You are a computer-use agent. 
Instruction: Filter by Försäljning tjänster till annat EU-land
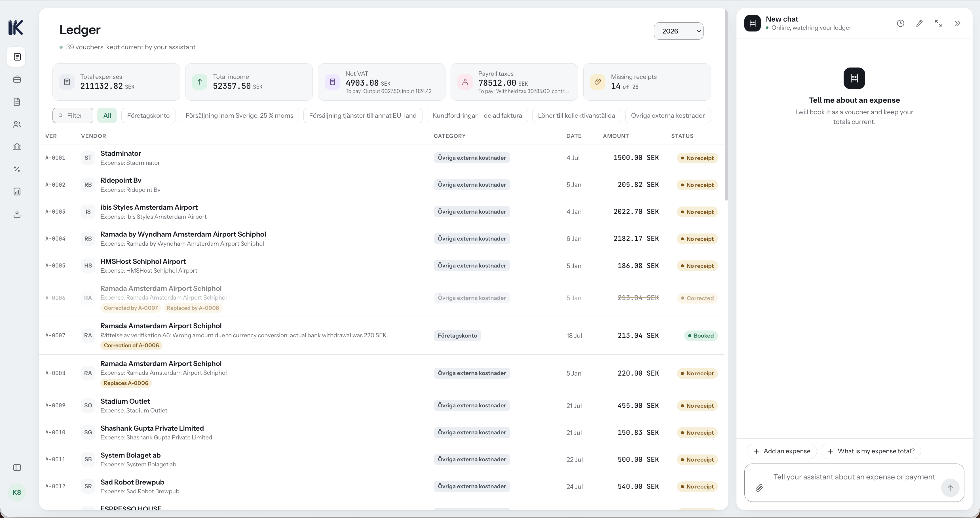pos(363,115)
